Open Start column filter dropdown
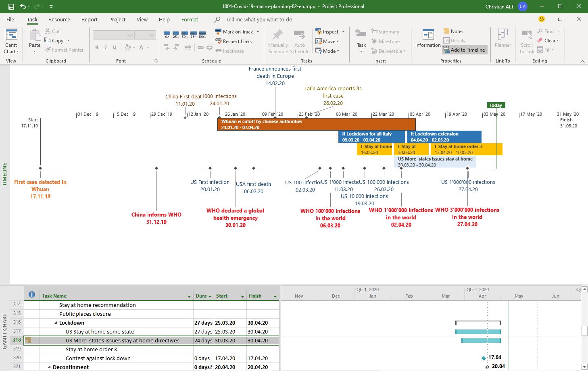588x371 pixels. pos(242,296)
